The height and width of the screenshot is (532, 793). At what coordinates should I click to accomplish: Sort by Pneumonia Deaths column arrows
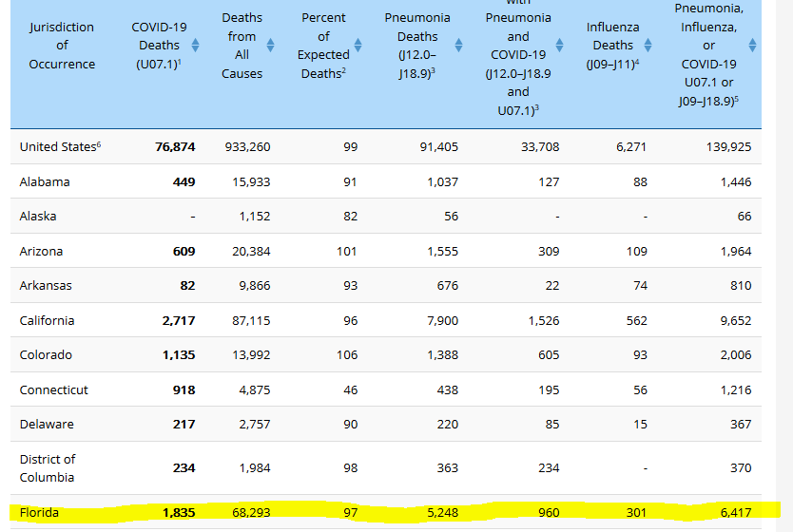(458, 46)
